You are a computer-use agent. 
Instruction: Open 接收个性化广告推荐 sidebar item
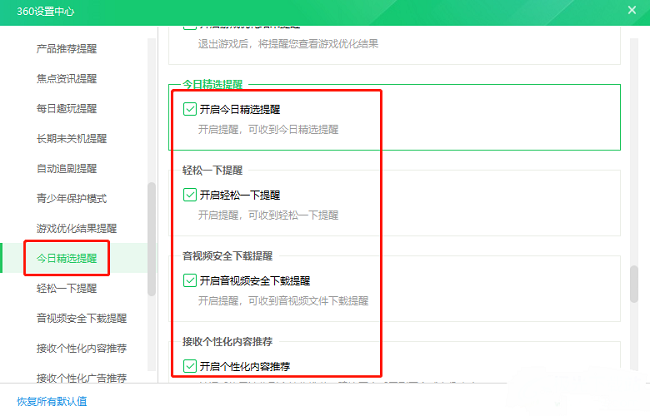(82, 378)
